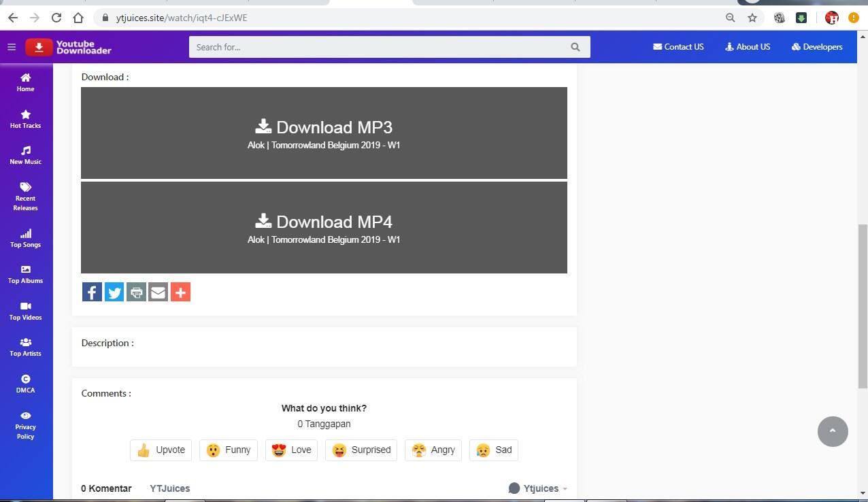
Task: Go forward with the browser forward arrow
Action: coord(35,18)
